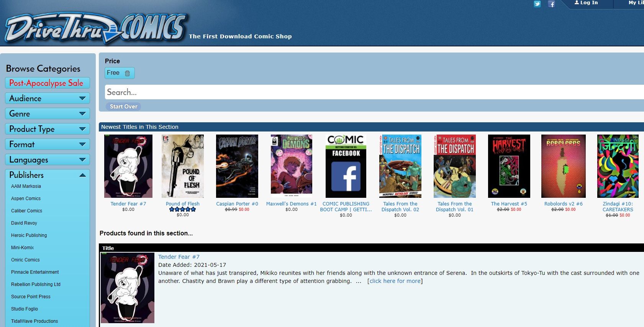Select publisher Aspen Comics
This screenshot has height=327, width=644.
coord(26,199)
